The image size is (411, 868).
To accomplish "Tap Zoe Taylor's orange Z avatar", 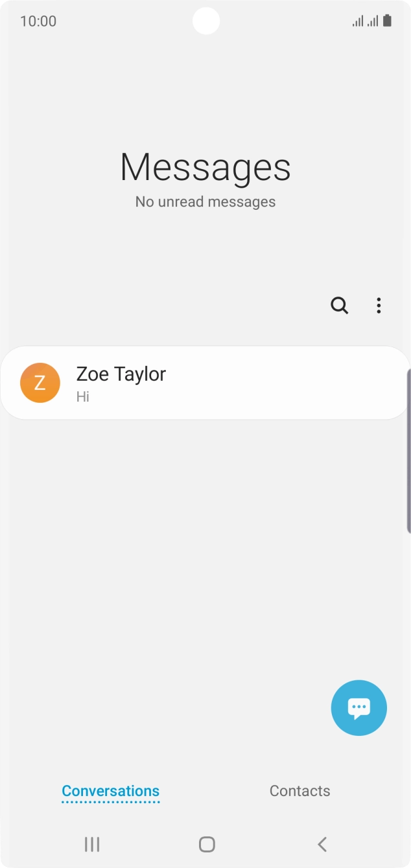I will [x=40, y=383].
